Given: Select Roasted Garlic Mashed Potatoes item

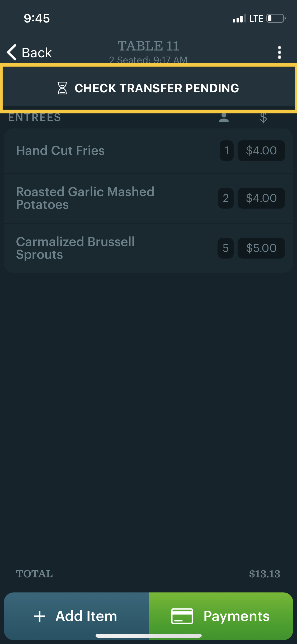Looking at the screenshot, I should click(x=85, y=198).
